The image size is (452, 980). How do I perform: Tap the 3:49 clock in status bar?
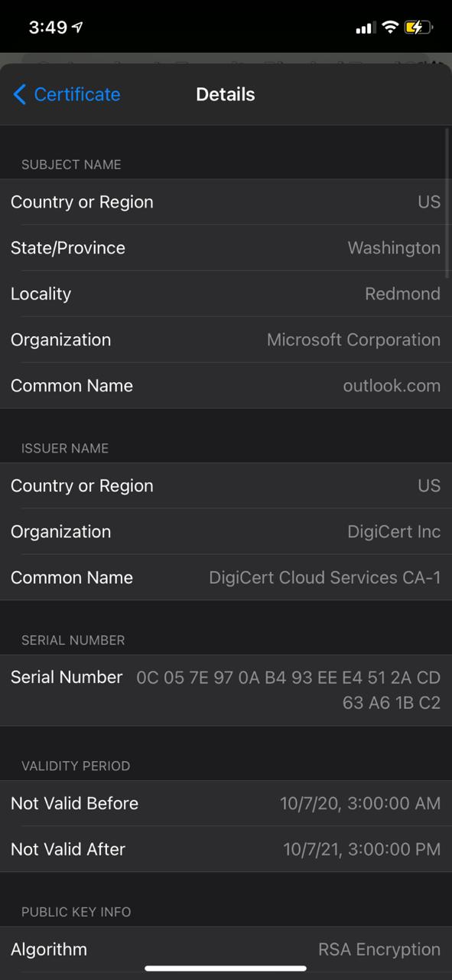(x=48, y=28)
